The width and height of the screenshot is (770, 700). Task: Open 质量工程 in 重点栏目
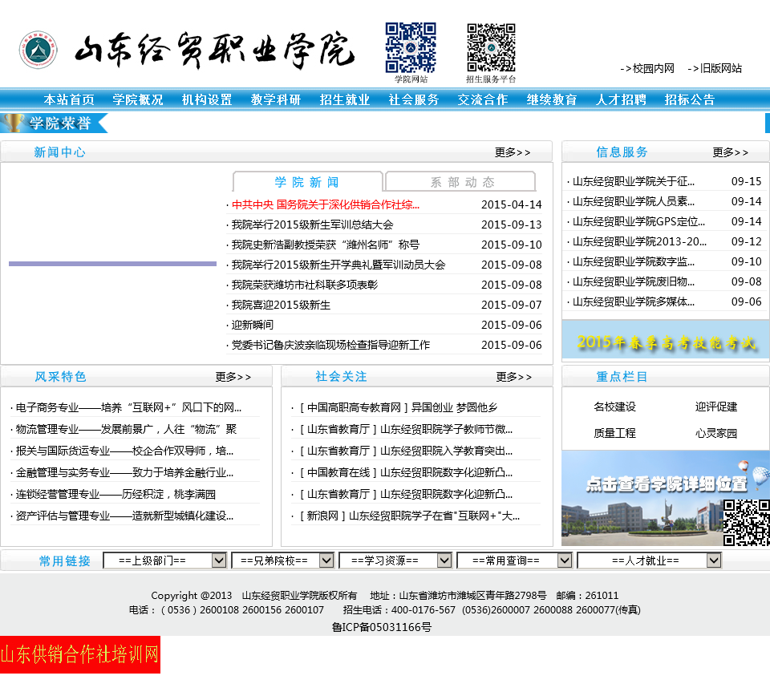pyautogui.click(x=614, y=433)
